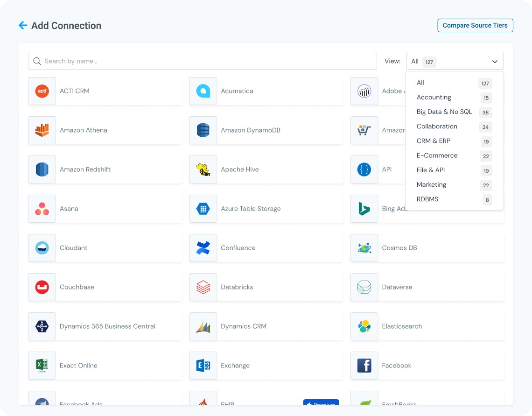Choose the Amazon DynamoDB connection name

[x=251, y=130]
